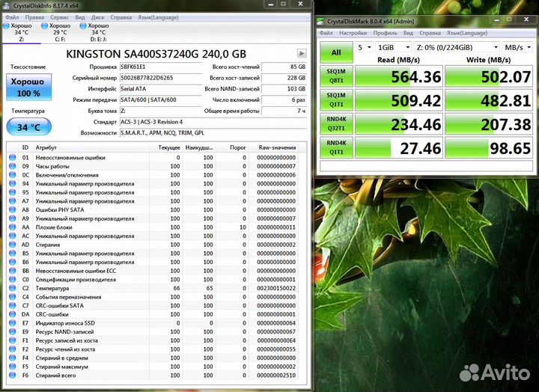The height and width of the screenshot is (392, 539).
Task: Click the Атрибут column header
Action: point(91,147)
